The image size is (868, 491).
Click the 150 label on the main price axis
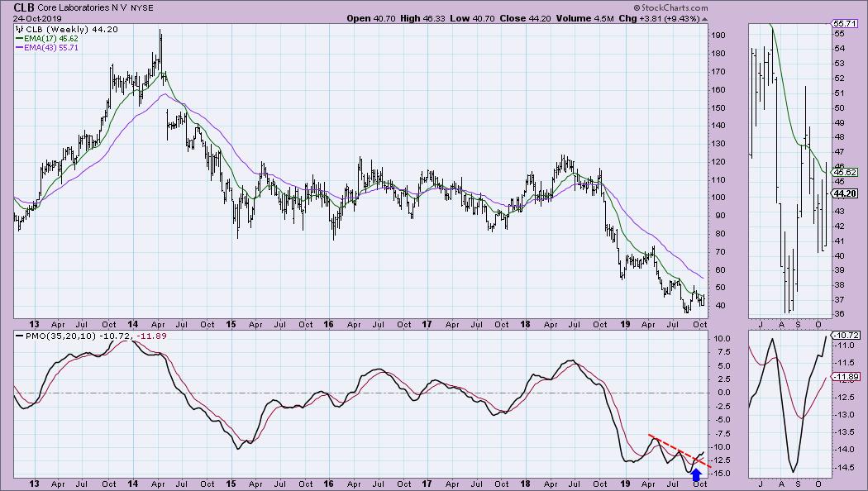click(718, 108)
